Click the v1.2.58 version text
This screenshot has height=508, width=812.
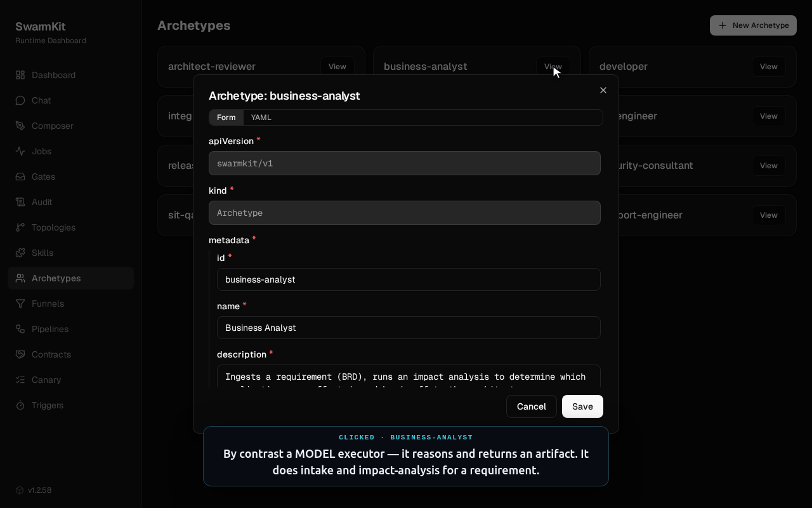[x=40, y=490]
